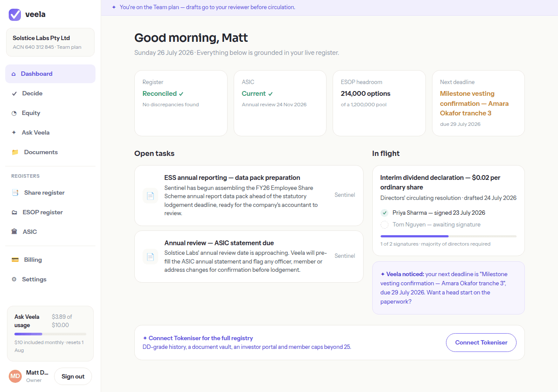Click the Billing card icon
Screen dimensions: 558x392
pyautogui.click(x=15, y=260)
